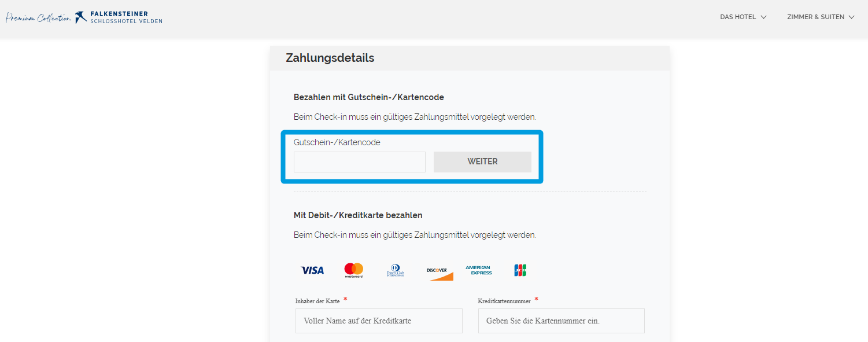Select the Visa card icon
Screen dimensions: 868x342
(312, 270)
